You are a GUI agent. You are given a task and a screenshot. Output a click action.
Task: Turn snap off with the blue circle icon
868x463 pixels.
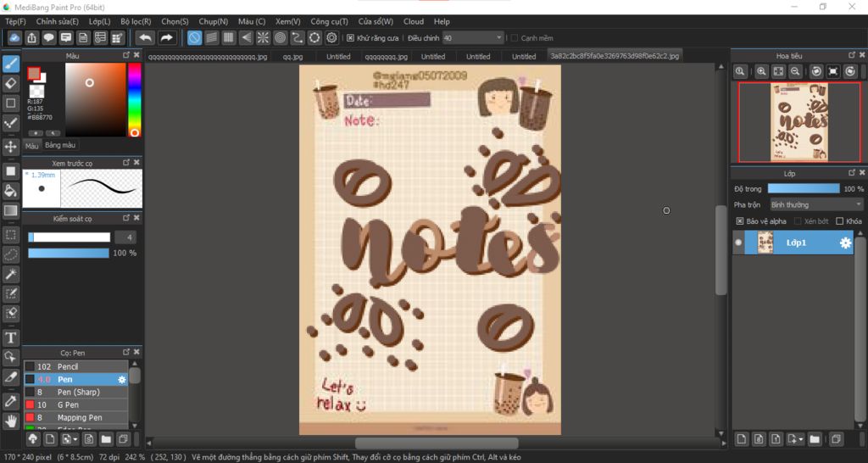[x=194, y=37]
